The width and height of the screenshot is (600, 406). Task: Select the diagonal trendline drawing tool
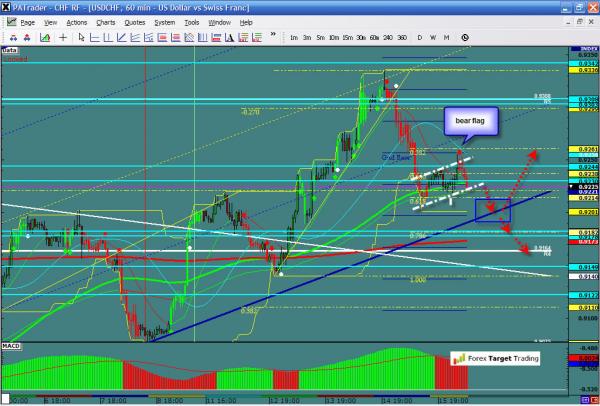pyautogui.click(x=120, y=37)
